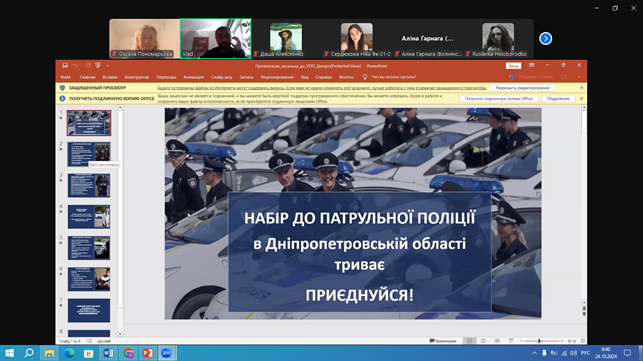Click the thumbnail pane scroll-down arrow
The height and width of the screenshot is (361, 643).
click(x=120, y=334)
